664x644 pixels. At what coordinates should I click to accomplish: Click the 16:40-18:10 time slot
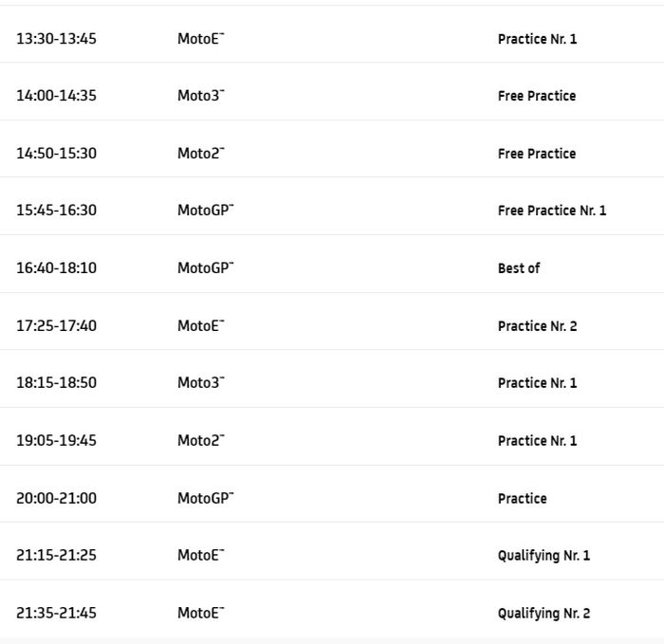[56, 268]
